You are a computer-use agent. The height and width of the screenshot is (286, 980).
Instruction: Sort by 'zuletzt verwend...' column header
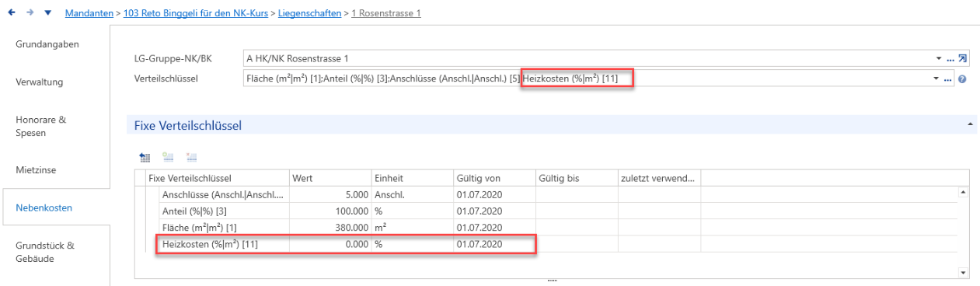(659, 178)
